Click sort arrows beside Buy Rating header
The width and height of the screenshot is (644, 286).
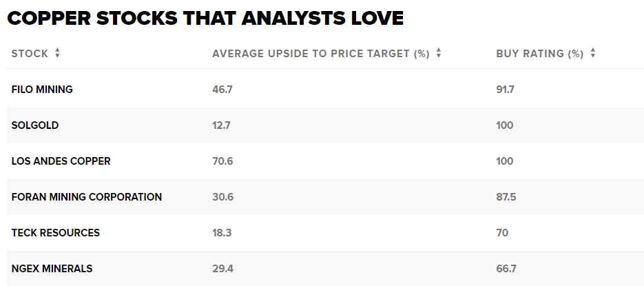tap(593, 54)
